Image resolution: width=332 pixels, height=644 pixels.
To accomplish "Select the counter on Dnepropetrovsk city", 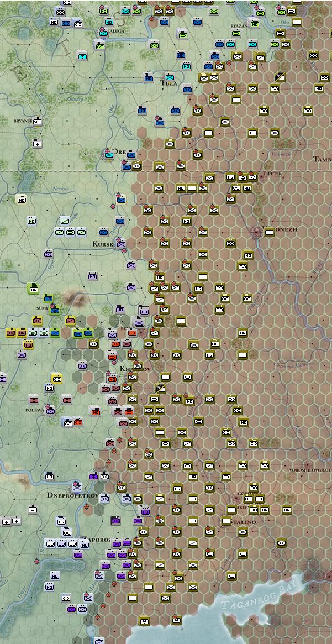I will point(77,488).
